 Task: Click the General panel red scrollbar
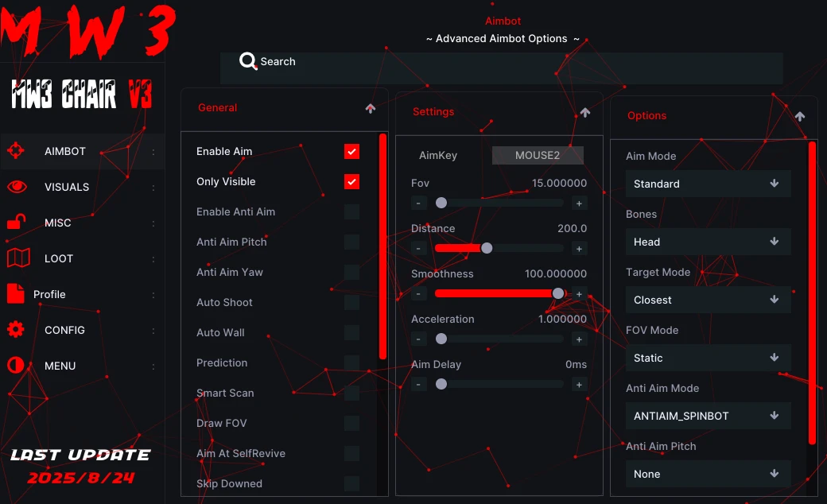(x=383, y=246)
